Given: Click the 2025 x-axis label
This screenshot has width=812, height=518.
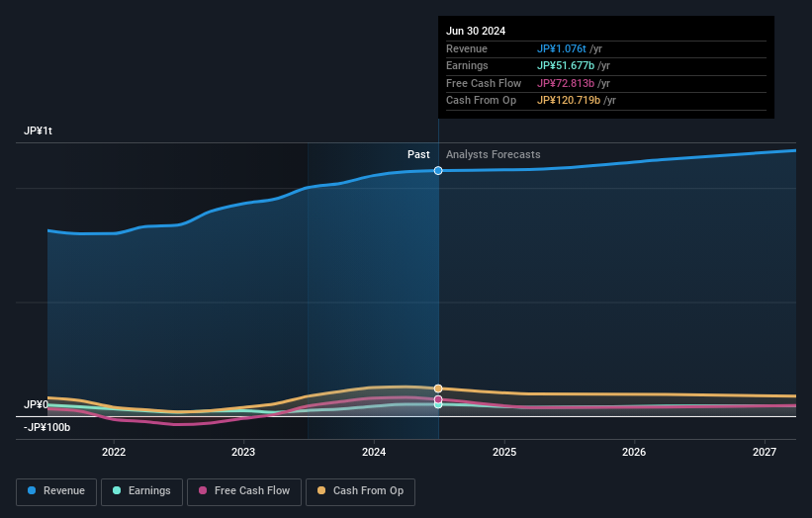Looking at the screenshot, I should pos(504,452).
